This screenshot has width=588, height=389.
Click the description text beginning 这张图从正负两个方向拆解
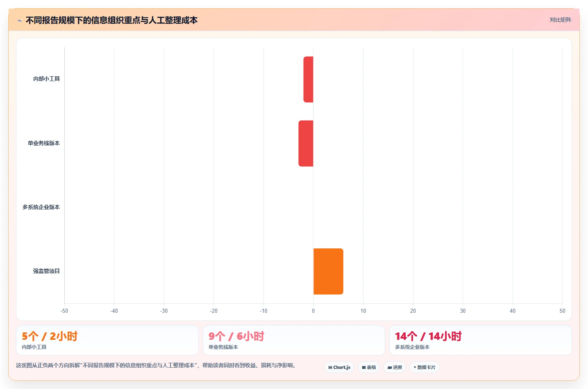tap(156, 365)
